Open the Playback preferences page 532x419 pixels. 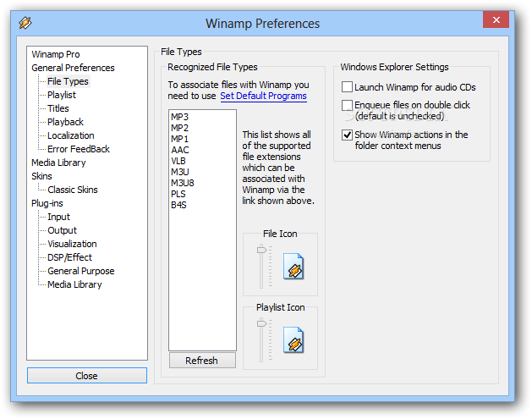[65, 122]
